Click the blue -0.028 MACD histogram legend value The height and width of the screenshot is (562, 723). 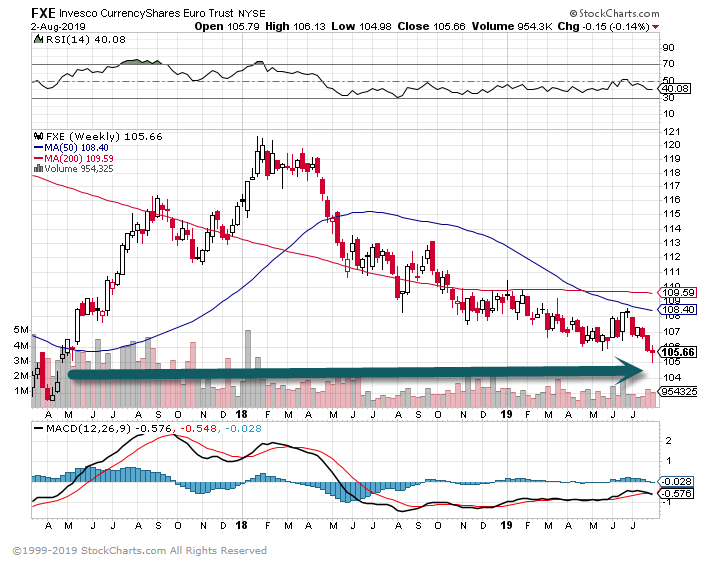pyautogui.click(x=243, y=429)
